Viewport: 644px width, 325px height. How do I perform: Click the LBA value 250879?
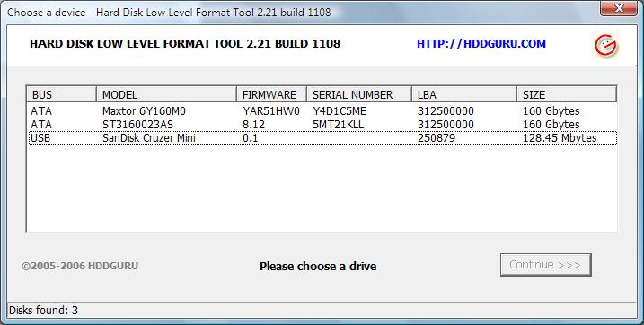[437, 138]
